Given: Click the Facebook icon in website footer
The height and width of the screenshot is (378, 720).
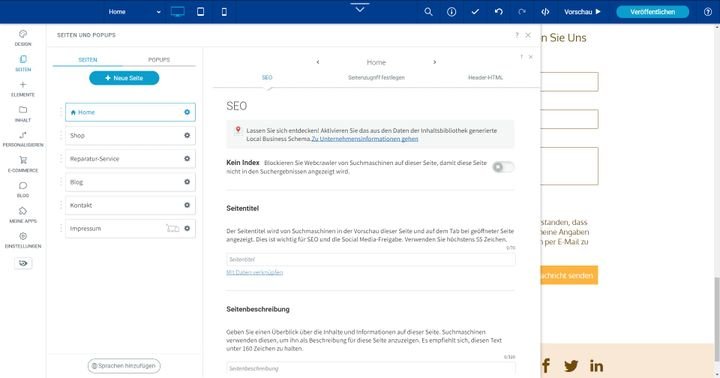Looking at the screenshot, I should [546, 366].
